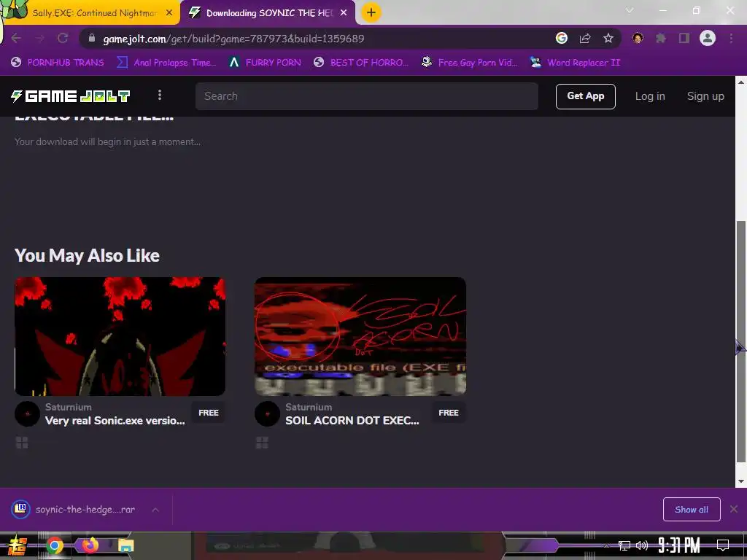Screen dimensions: 747x560
Task: Open the tab search chevron
Action: click(x=630, y=10)
